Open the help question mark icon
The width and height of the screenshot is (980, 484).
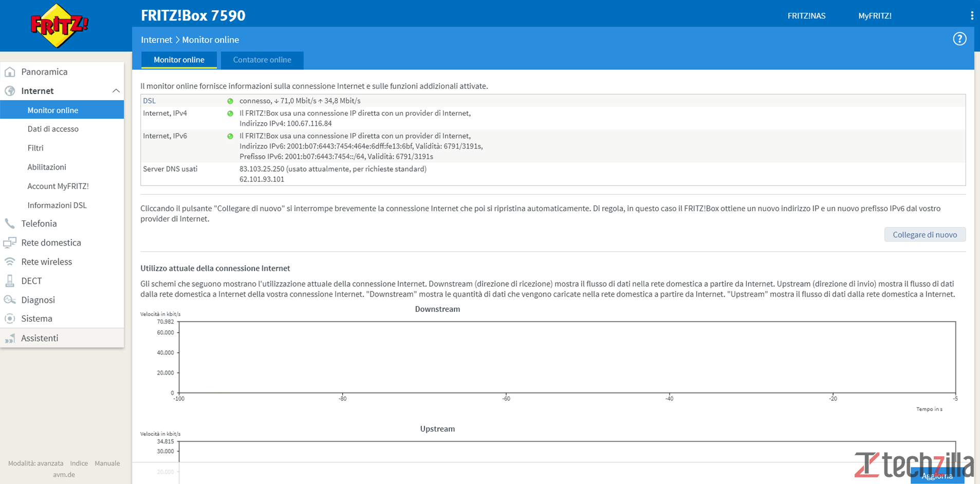pyautogui.click(x=959, y=39)
